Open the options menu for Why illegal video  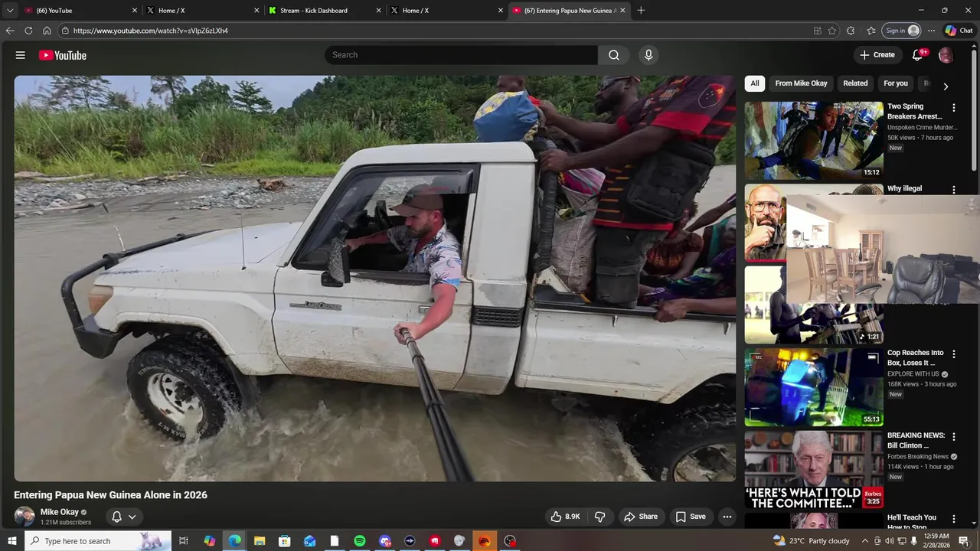(953, 190)
